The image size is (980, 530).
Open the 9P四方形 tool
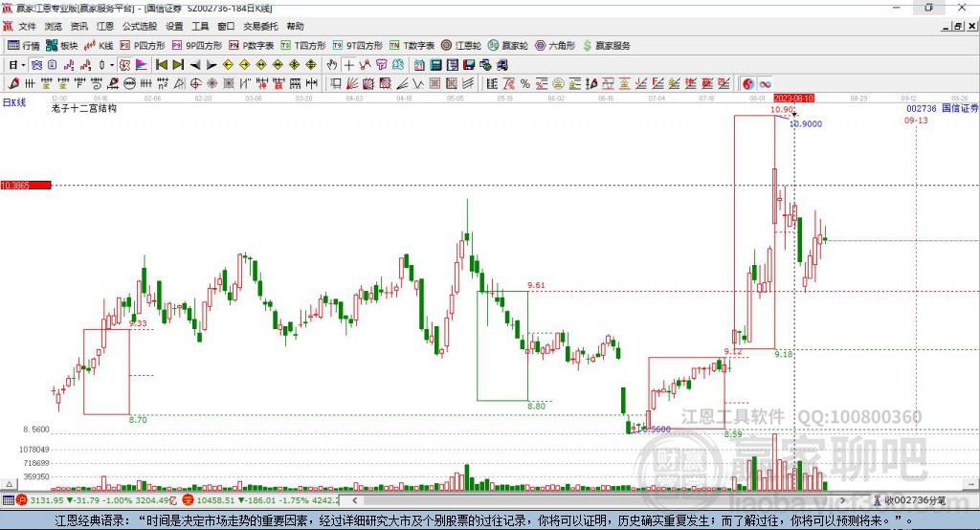[x=197, y=46]
